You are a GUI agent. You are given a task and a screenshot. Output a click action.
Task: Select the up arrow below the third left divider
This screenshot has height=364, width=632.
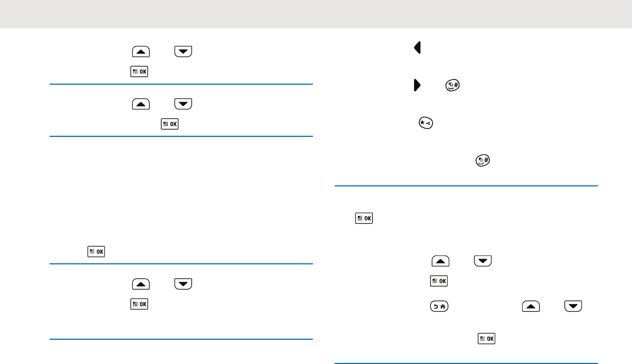141,283
